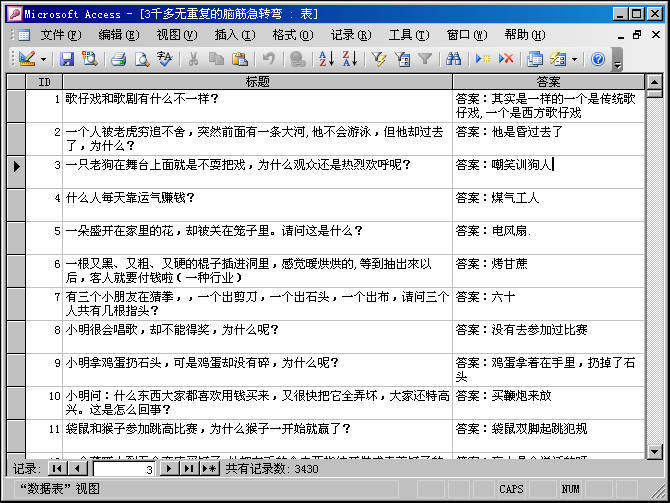
Task: Go to last record navigation button
Action: [x=189, y=469]
